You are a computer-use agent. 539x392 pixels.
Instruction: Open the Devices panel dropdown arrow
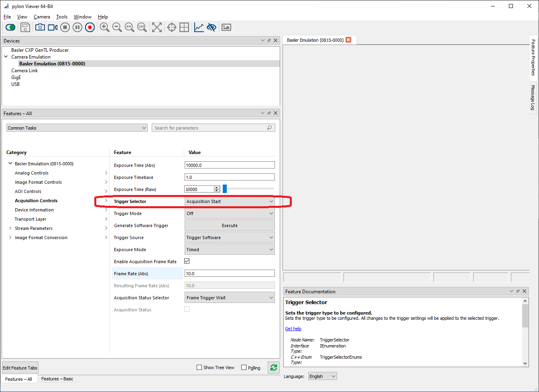click(x=263, y=41)
